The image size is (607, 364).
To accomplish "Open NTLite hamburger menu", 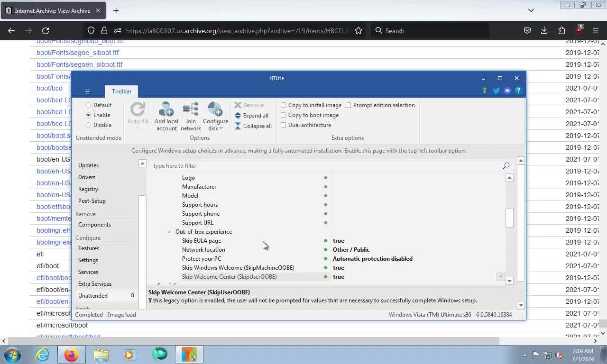I will [x=87, y=91].
